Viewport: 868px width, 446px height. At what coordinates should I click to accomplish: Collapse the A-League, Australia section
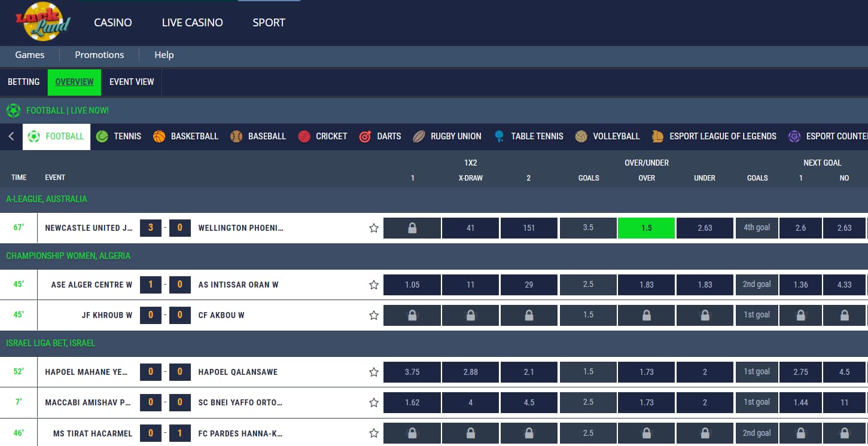(x=47, y=199)
